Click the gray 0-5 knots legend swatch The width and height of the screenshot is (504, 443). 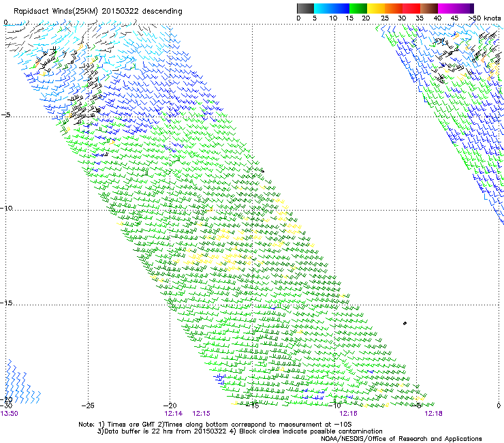coord(305,8)
